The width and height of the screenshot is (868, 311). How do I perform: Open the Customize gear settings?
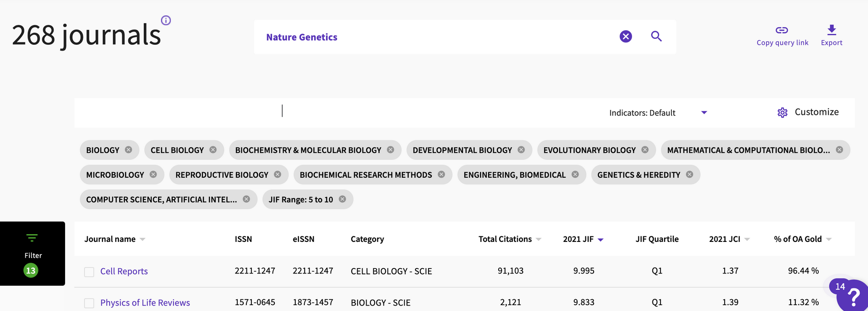(x=783, y=113)
